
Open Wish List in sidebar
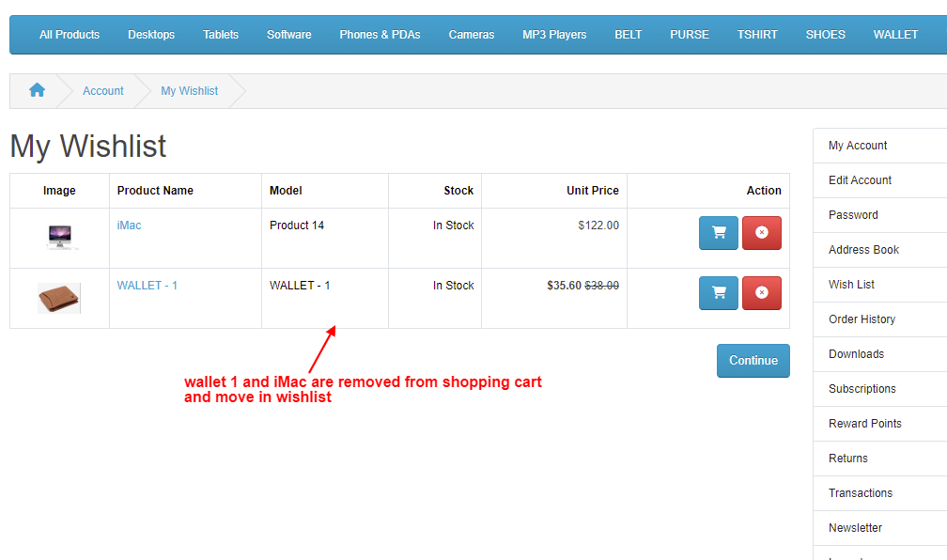pyautogui.click(x=880, y=285)
